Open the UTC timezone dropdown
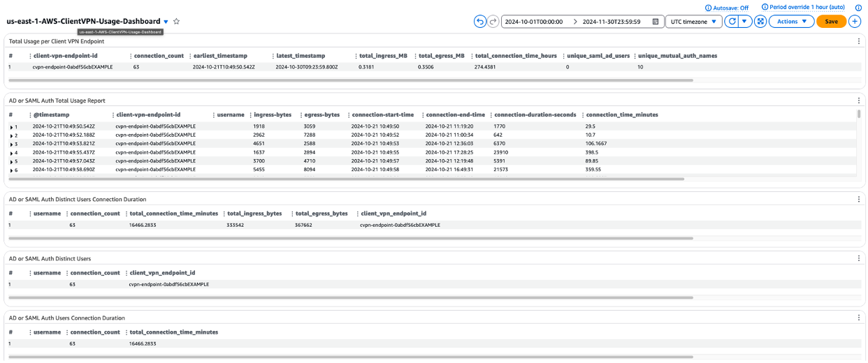The height and width of the screenshot is (363, 868). (x=693, y=22)
